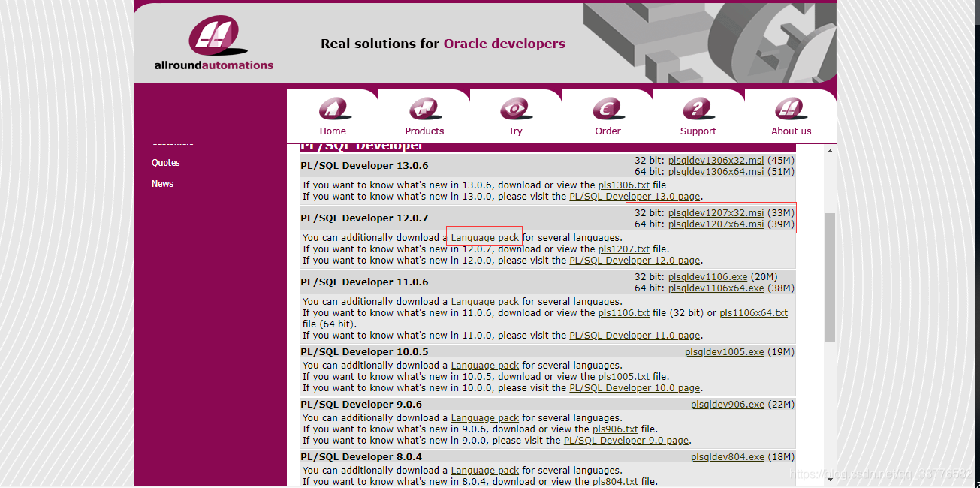Download plsqldev1306x64.msi

716,171
